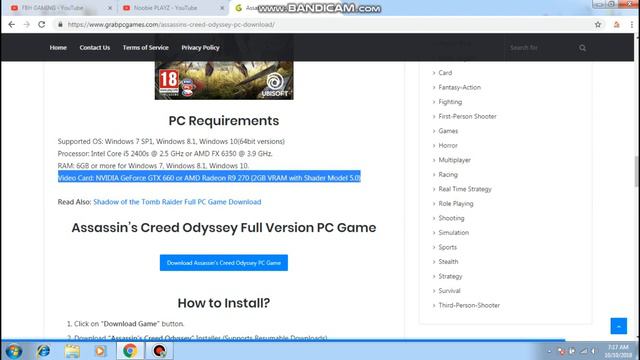Click the browser forward arrow
Image resolution: width=640 pixels, height=360 pixels.
click(x=27, y=24)
